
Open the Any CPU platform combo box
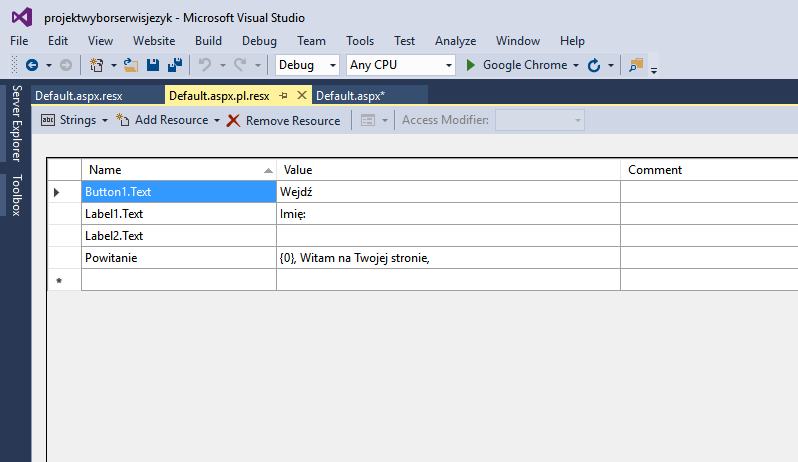(x=401, y=65)
